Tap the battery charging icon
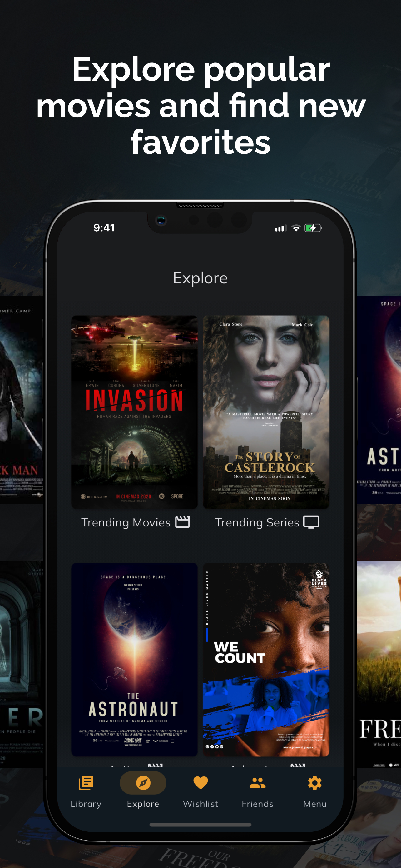 point(313,228)
